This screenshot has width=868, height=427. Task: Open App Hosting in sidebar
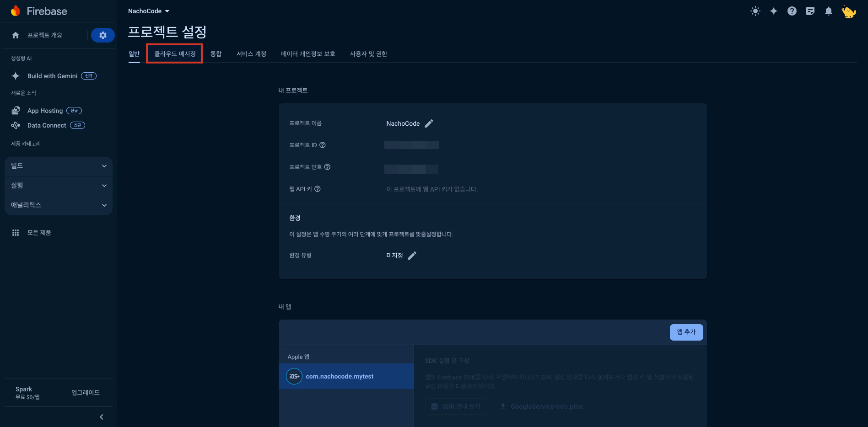click(x=45, y=111)
